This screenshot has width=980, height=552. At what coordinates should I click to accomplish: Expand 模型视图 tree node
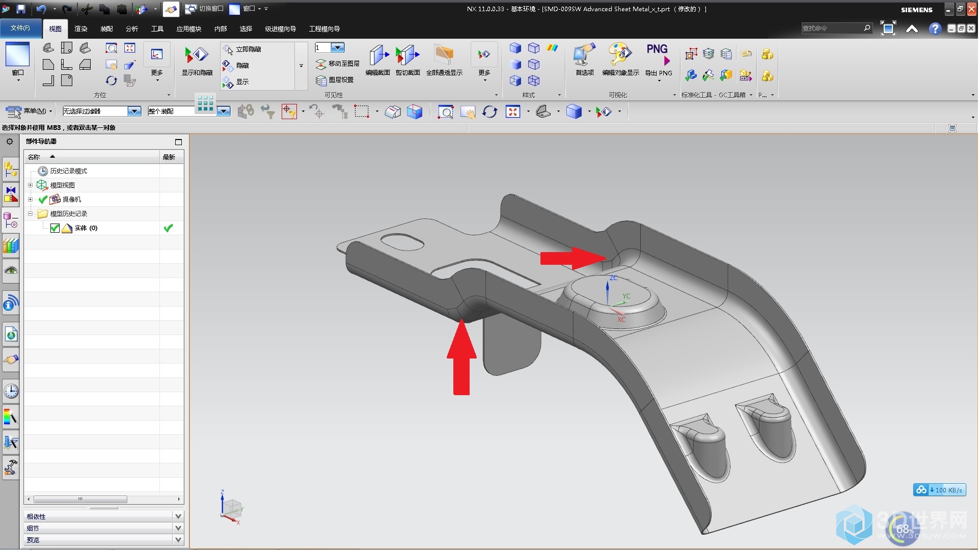coord(30,185)
